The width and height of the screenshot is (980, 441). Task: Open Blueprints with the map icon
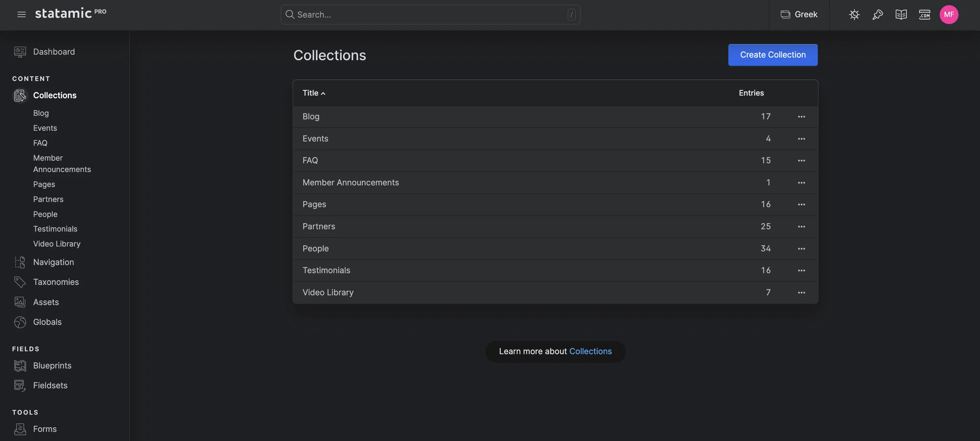click(x=20, y=365)
